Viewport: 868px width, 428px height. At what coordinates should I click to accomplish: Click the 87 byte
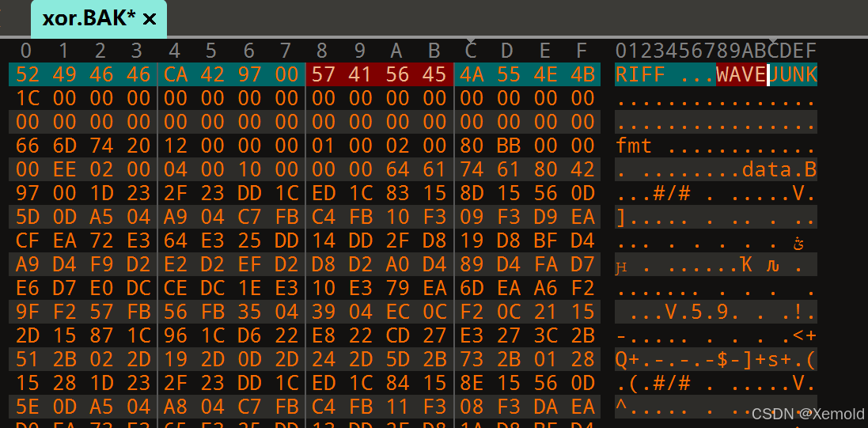click(100, 336)
